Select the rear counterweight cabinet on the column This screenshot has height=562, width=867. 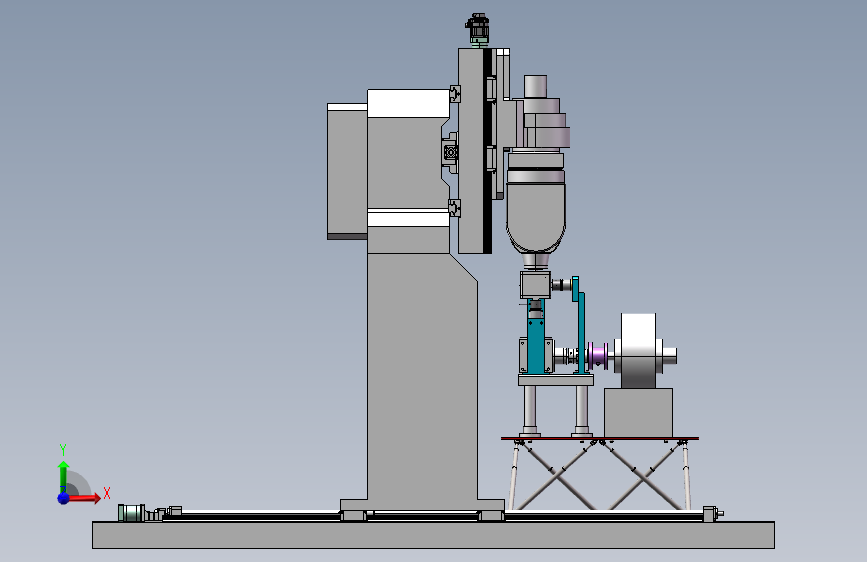click(347, 171)
